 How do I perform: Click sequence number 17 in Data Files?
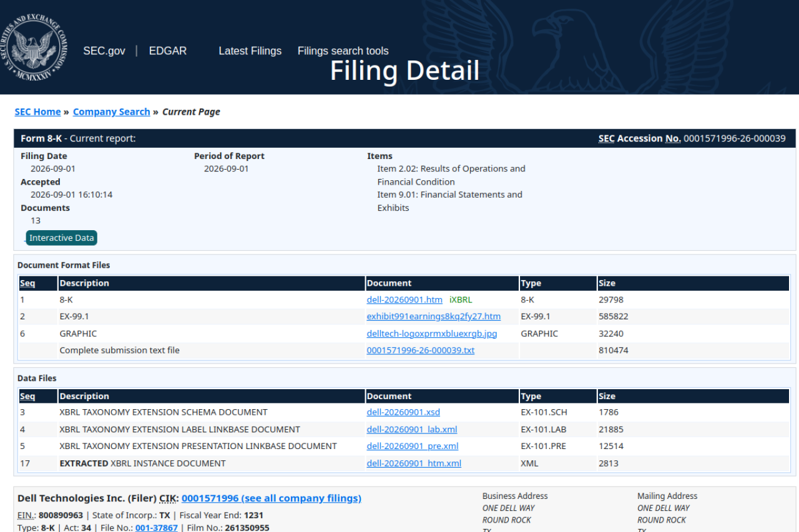pyautogui.click(x=25, y=463)
